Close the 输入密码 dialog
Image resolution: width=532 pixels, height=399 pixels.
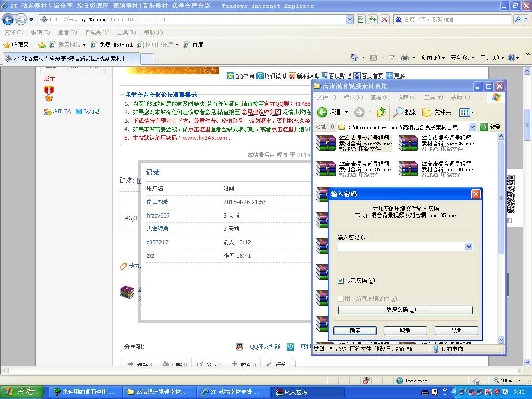tap(476, 194)
